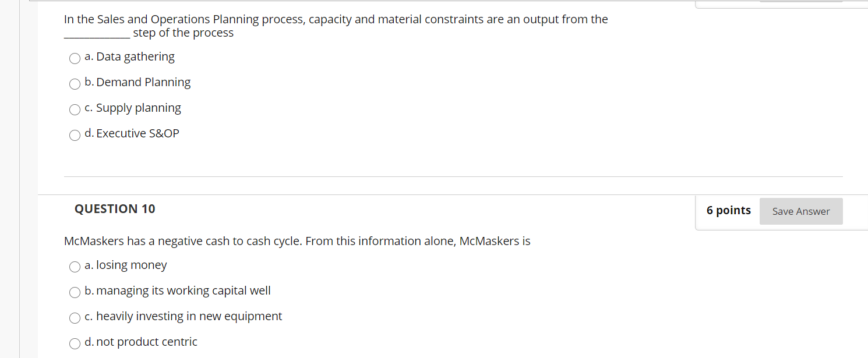Viewport: 868px width, 358px height.
Task: Click the '6 points' label
Action: (729, 210)
